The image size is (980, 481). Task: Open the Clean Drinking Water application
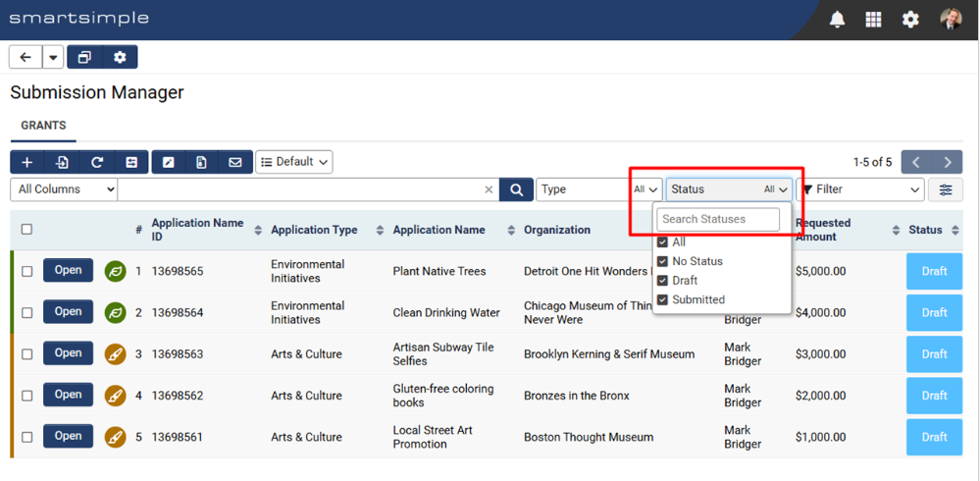(x=68, y=311)
